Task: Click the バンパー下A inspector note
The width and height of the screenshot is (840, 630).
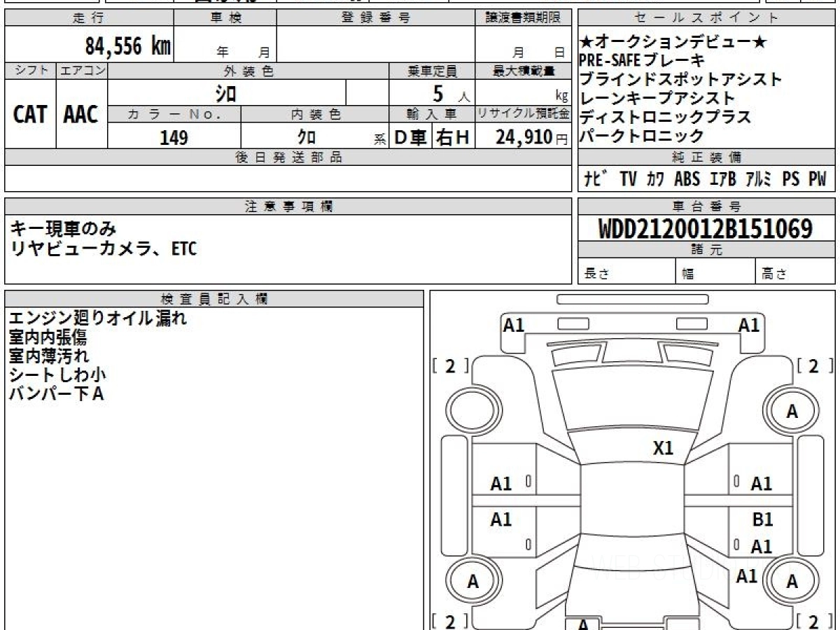Action: pos(56,393)
